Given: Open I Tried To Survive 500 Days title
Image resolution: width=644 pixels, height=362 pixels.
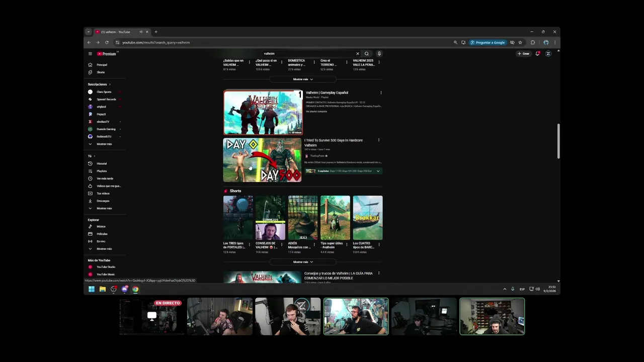Looking at the screenshot, I should [333, 143].
